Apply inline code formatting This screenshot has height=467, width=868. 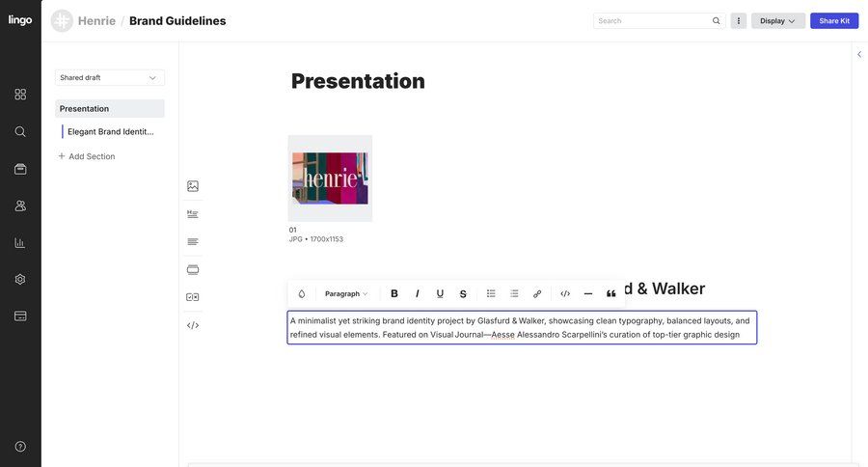pyautogui.click(x=565, y=293)
